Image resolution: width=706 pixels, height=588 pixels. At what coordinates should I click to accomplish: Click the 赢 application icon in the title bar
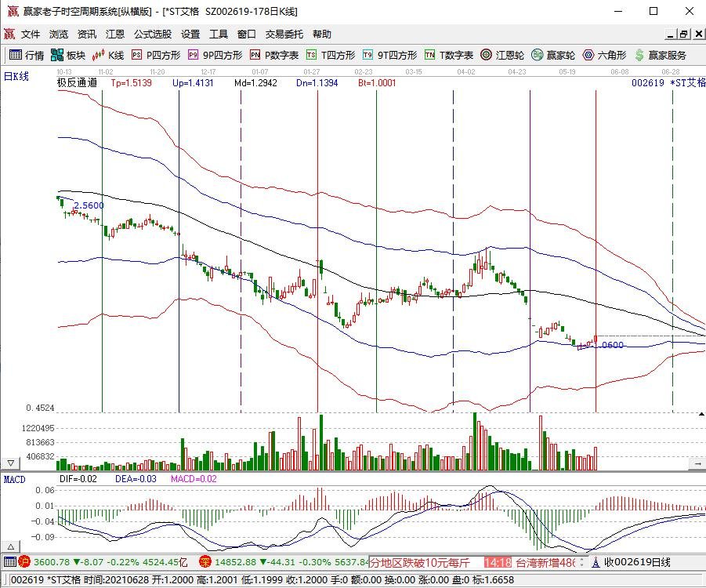click(x=13, y=11)
